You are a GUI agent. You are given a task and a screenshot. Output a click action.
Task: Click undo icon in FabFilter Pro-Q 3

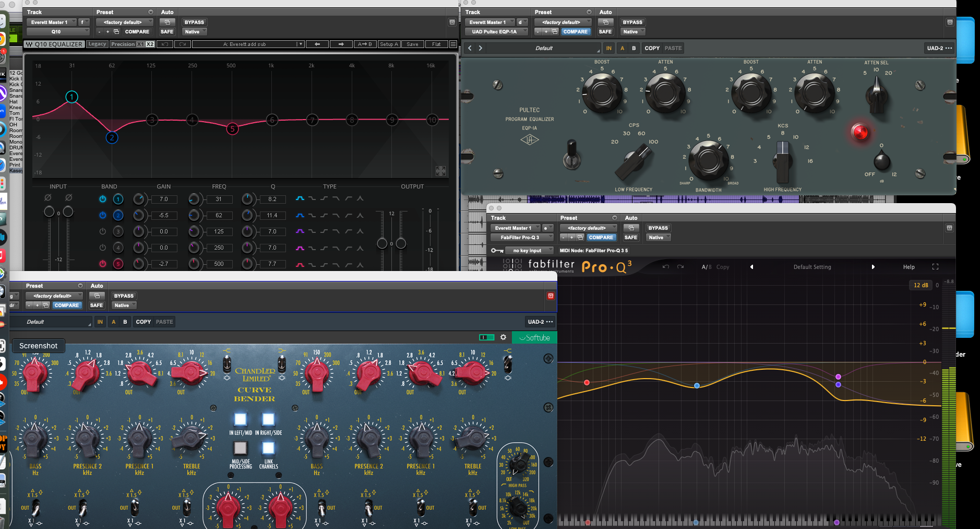(x=666, y=267)
